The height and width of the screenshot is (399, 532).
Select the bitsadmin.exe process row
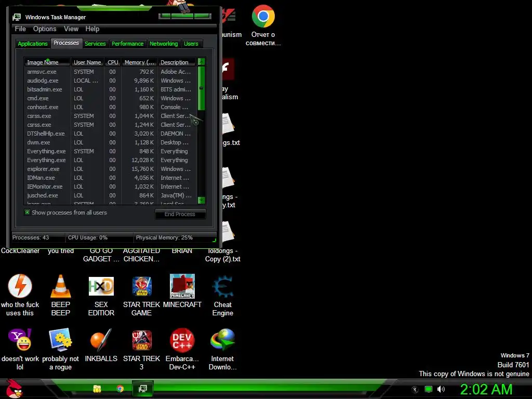pyautogui.click(x=110, y=89)
